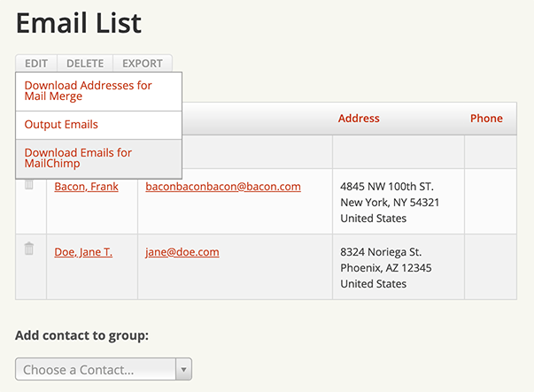Click the jane@doe.com email link

click(x=182, y=252)
